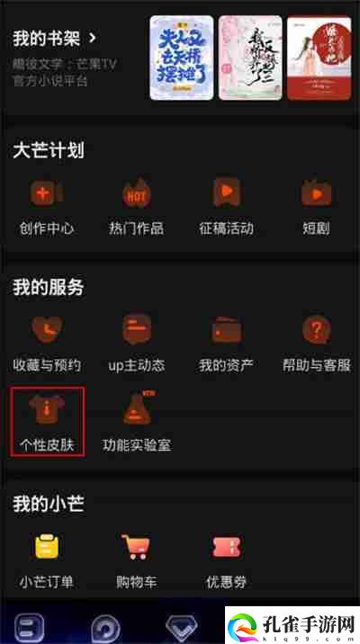Open 我的资产 wallet icon
The width and height of the screenshot is (360, 644).
227,330
